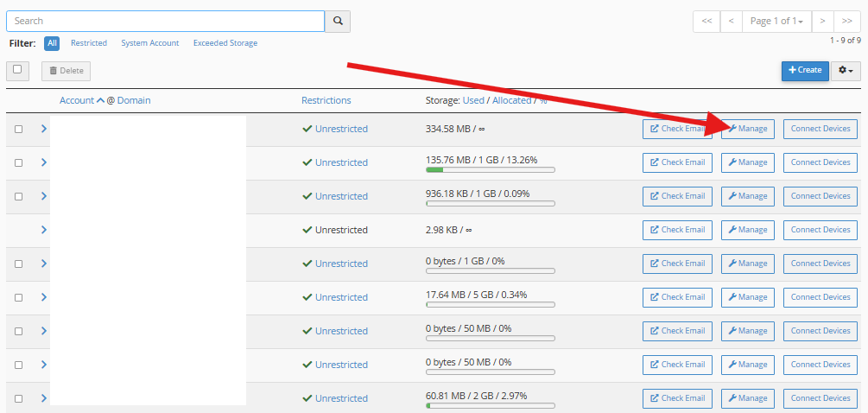Click the Create email account button
Screen dimensions: 868x413
805,70
